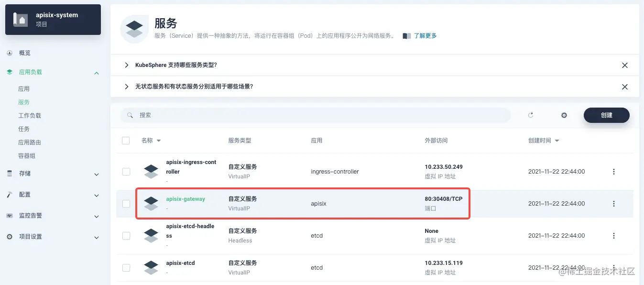Click the Overview (概览) sidebar icon
This screenshot has height=285, width=644.
point(10,53)
